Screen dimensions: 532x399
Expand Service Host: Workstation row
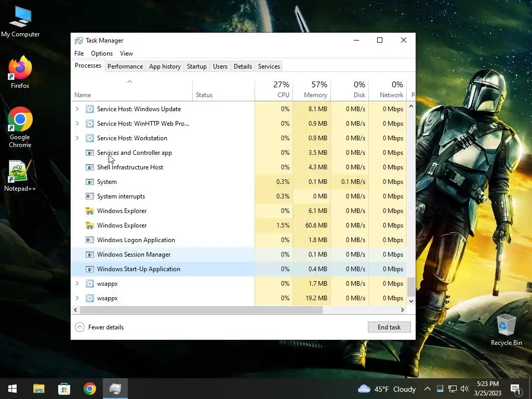(x=77, y=138)
